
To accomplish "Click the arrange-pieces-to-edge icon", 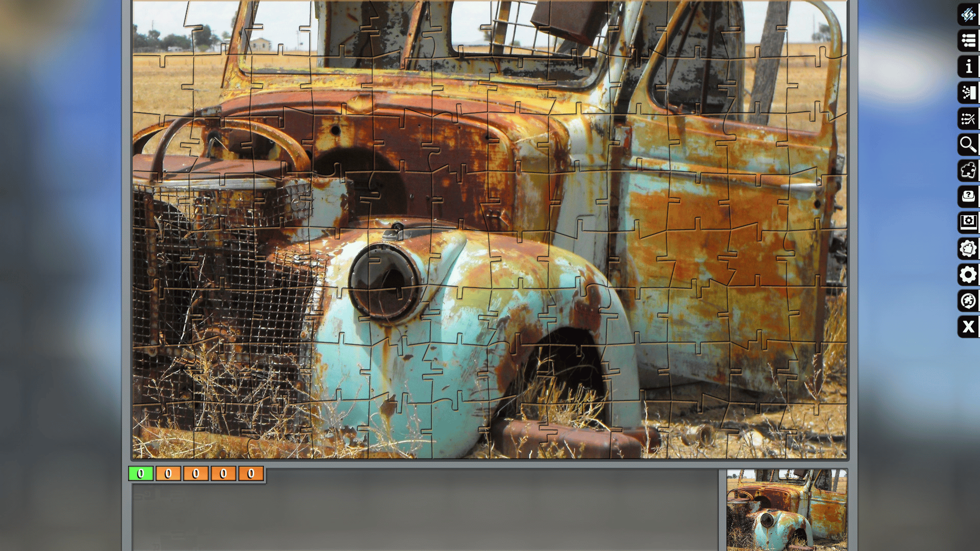I will [x=968, y=93].
